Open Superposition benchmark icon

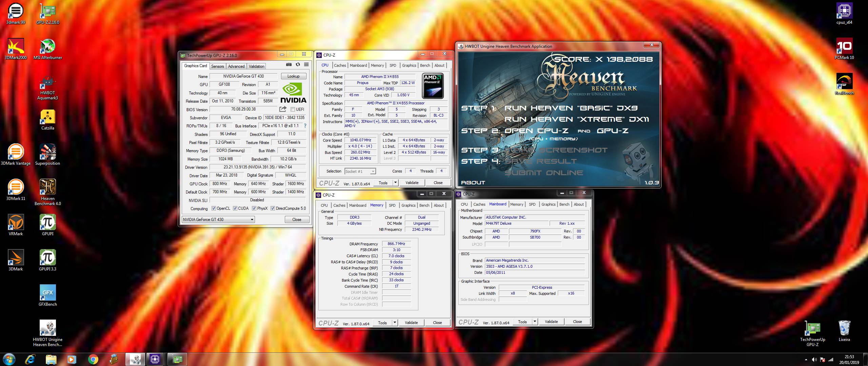[48, 155]
